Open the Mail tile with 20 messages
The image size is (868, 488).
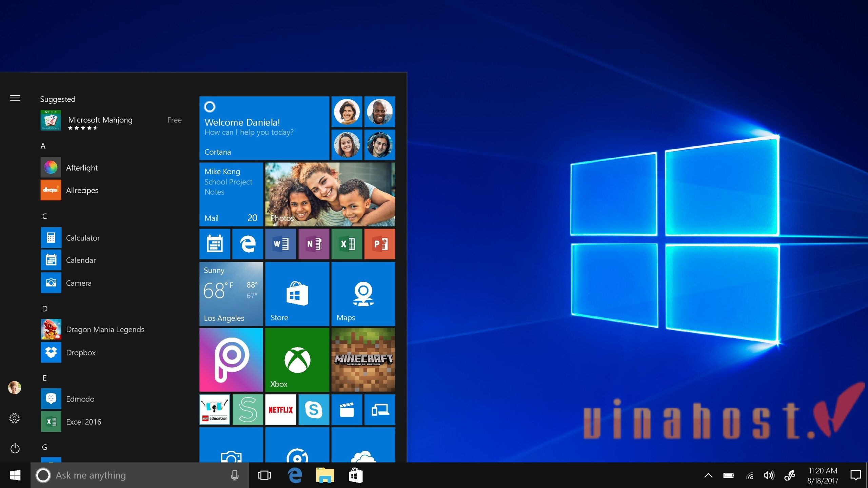(x=231, y=194)
